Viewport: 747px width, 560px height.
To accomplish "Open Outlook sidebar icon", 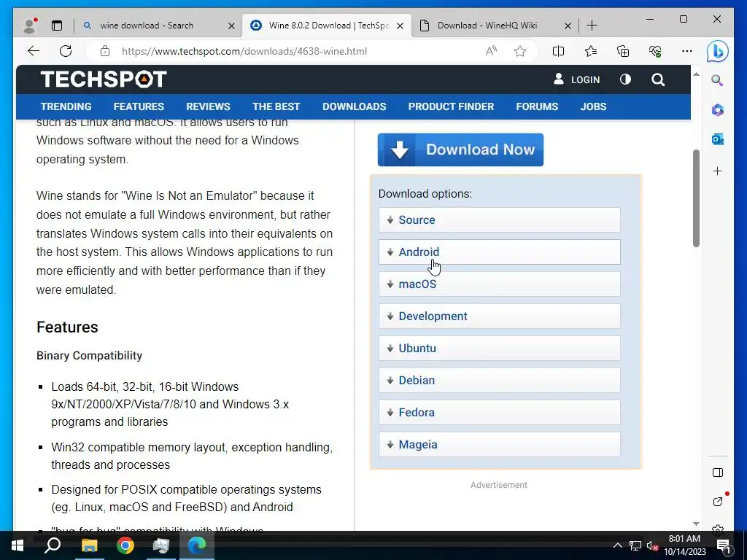I will click(x=718, y=139).
